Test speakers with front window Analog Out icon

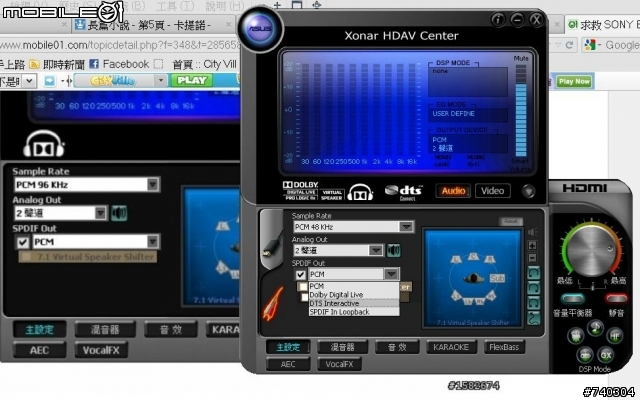point(394,250)
